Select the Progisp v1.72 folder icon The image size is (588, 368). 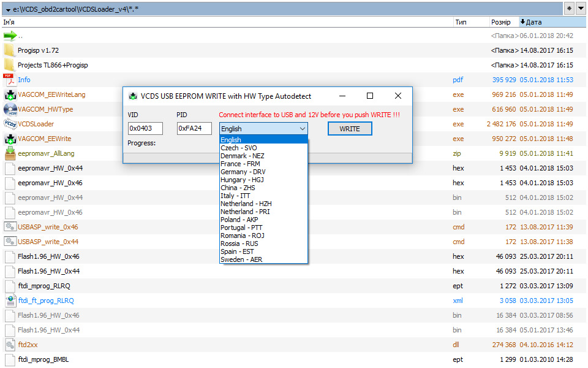(x=9, y=50)
